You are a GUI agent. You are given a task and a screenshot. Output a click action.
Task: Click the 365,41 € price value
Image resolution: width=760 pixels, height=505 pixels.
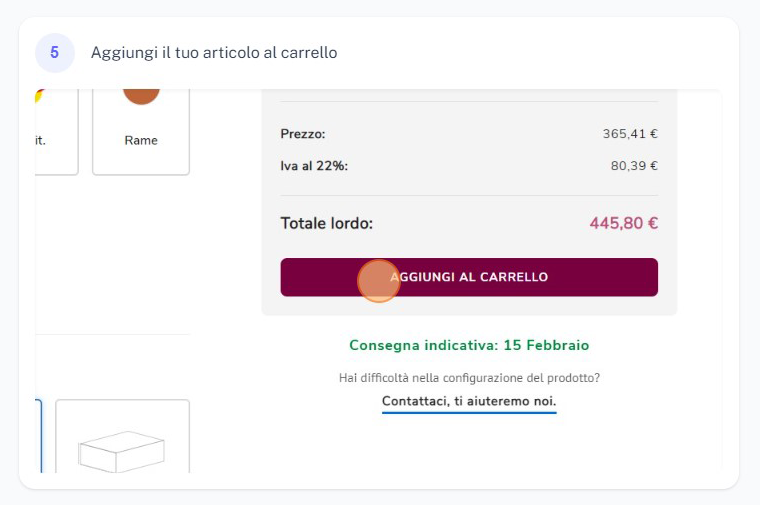(x=630, y=134)
